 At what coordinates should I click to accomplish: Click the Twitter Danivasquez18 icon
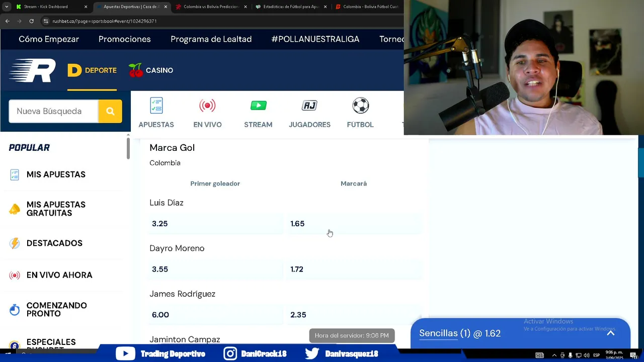(x=312, y=354)
